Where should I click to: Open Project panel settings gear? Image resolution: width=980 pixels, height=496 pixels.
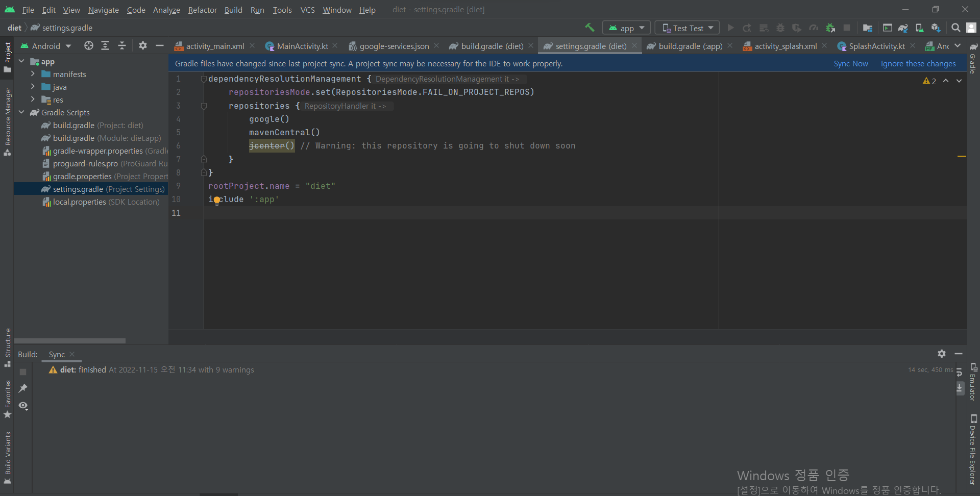pos(143,45)
